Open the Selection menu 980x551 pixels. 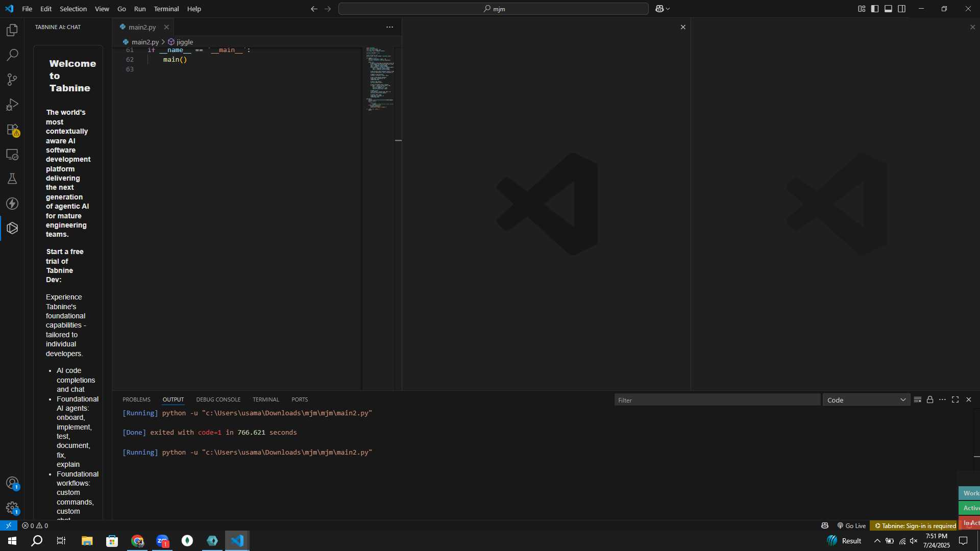(x=73, y=9)
